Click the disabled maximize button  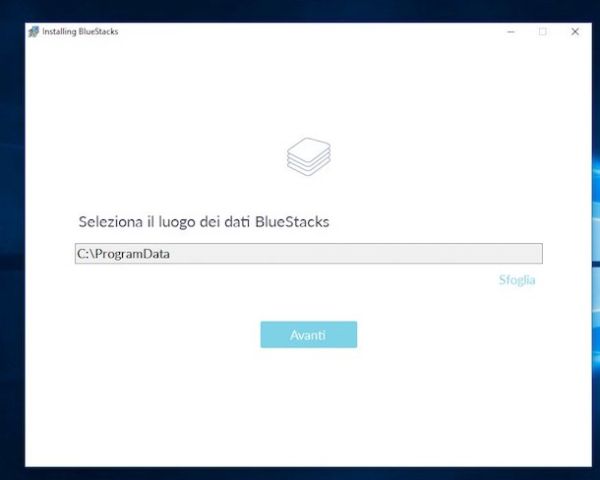click(x=543, y=32)
